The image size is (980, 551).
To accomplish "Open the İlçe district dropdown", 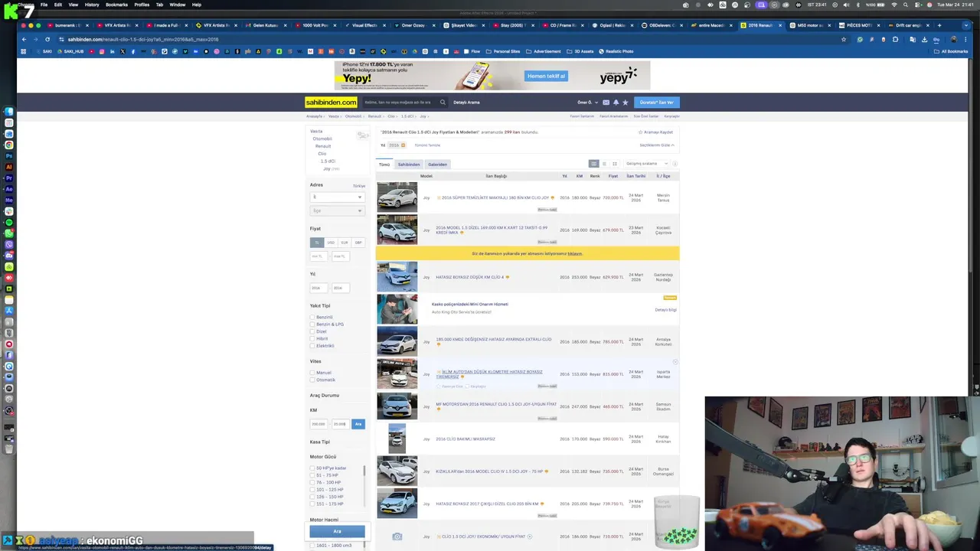I will [x=337, y=210].
